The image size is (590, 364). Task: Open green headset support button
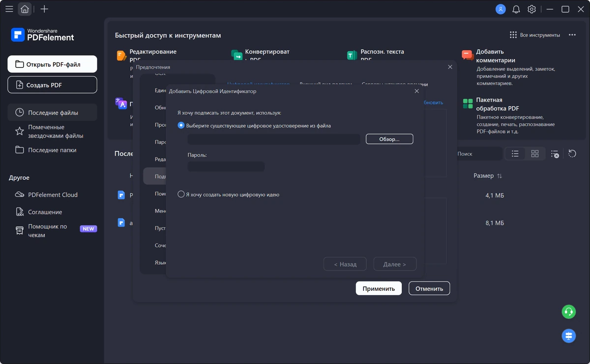[x=569, y=311]
